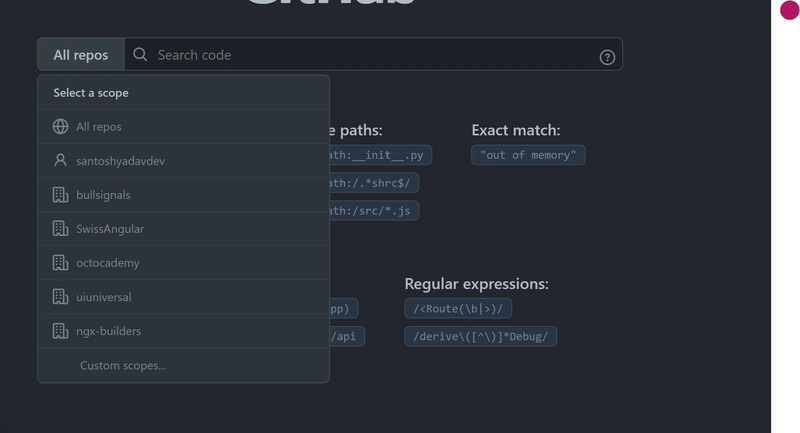Open Custom scopes settings
This screenshot has height=433, width=800.
coord(123,366)
